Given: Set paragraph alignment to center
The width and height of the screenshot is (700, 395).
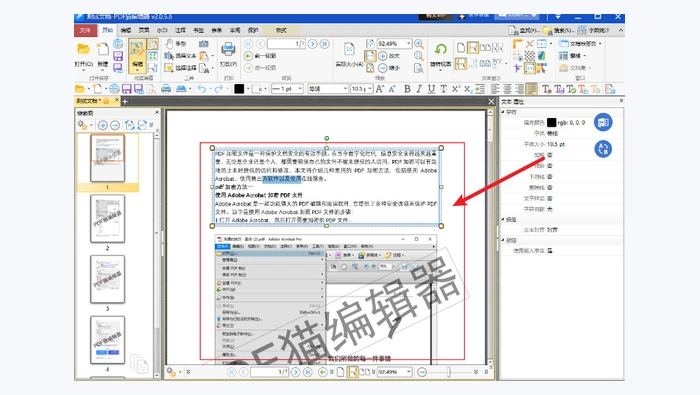Looking at the screenshot, I should click(507, 89).
